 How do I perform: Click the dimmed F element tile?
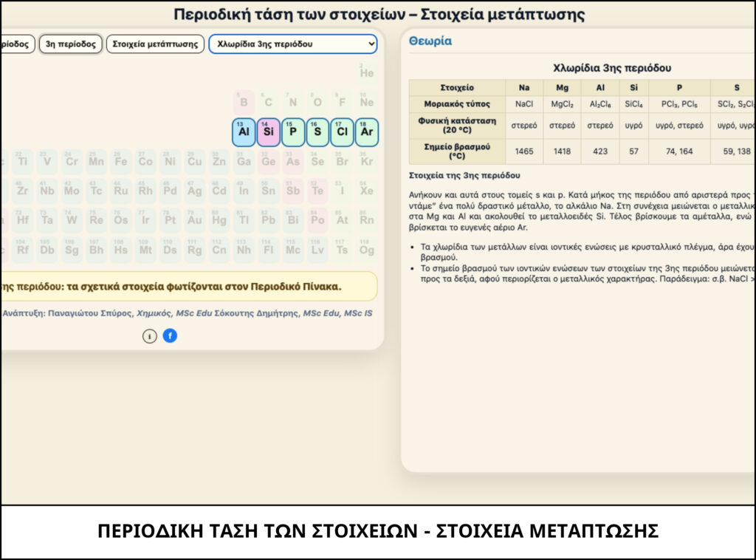pyautogui.click(x=343, y=102)
